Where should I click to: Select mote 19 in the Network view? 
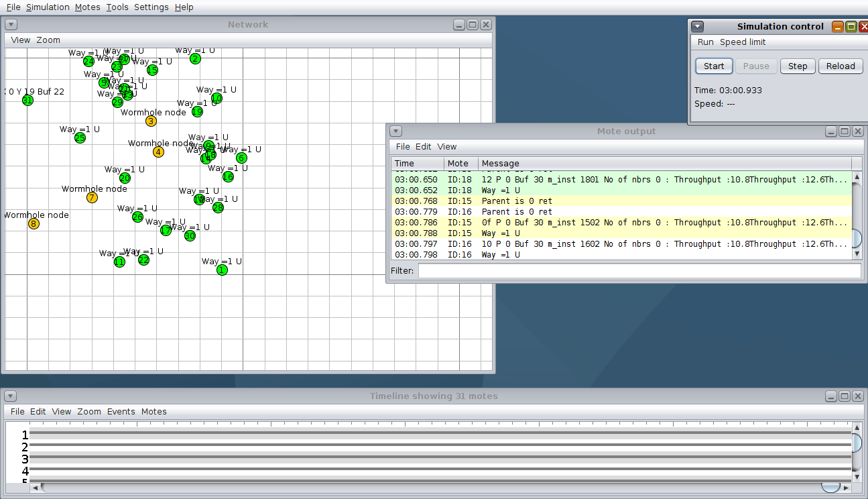(197, 112)
